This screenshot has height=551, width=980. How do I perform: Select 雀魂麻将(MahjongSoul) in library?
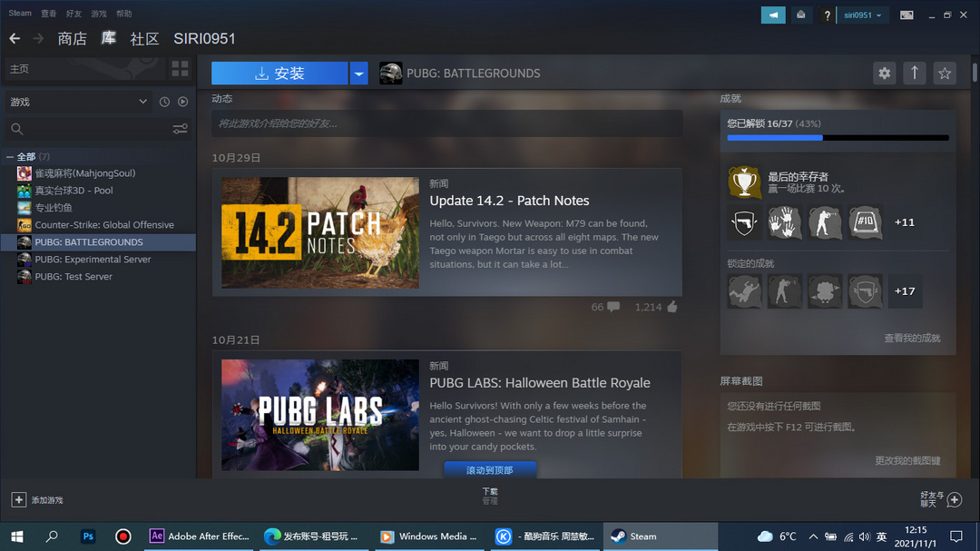click(99, 173)
